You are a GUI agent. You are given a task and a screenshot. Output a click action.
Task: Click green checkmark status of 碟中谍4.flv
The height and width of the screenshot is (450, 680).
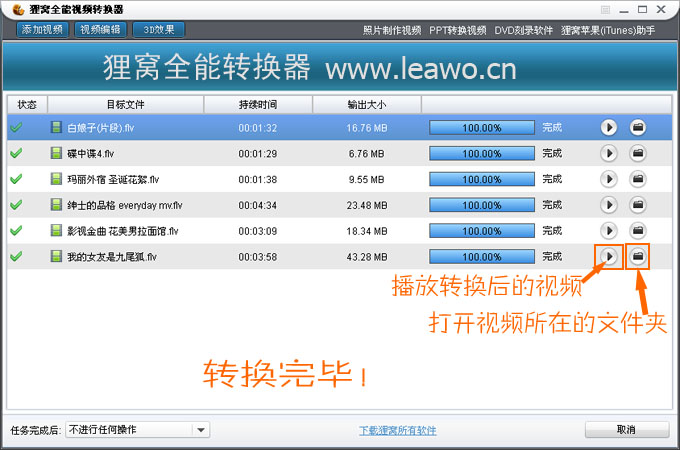pyautogui.click(x=16, y=153)
